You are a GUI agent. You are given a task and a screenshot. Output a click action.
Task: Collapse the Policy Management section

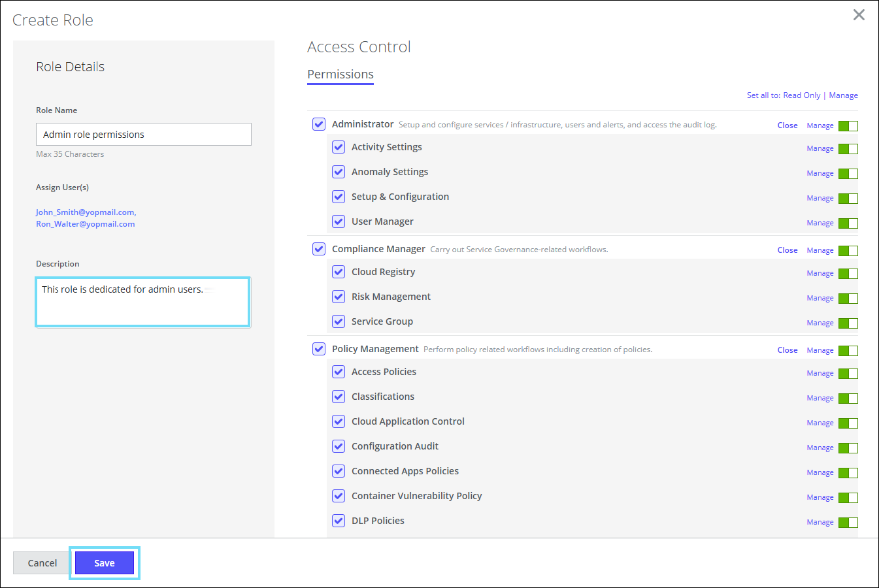coord(787,350)
